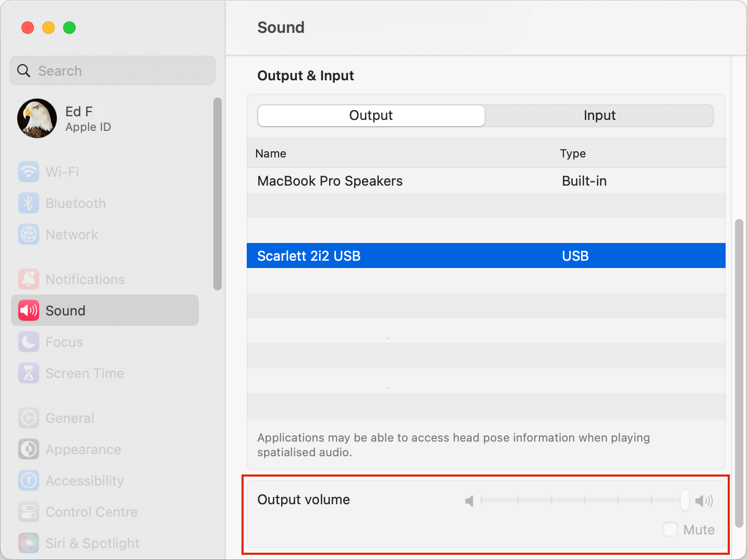Open Accessibility settings
This screenshot has width=747, height=560.
[x=85, y=480]
